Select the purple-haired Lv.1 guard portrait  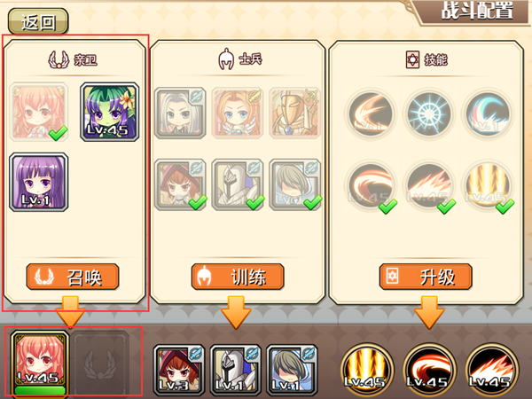click(39, 182)
